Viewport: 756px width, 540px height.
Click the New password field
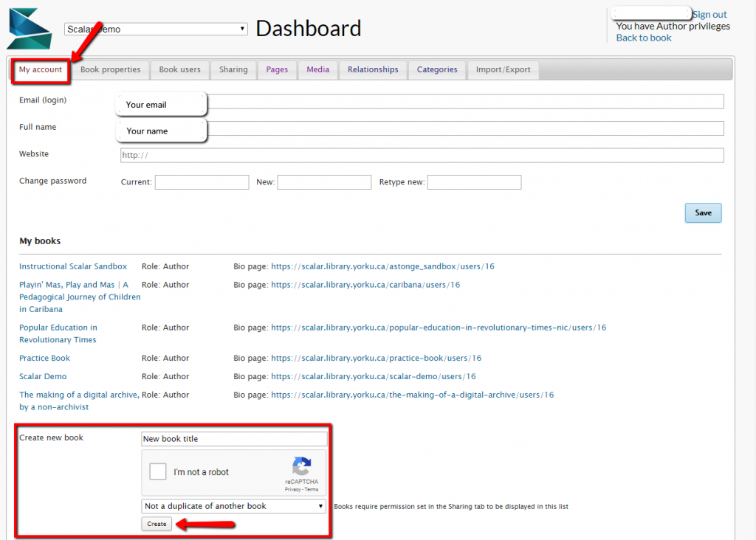coord(325,182)
